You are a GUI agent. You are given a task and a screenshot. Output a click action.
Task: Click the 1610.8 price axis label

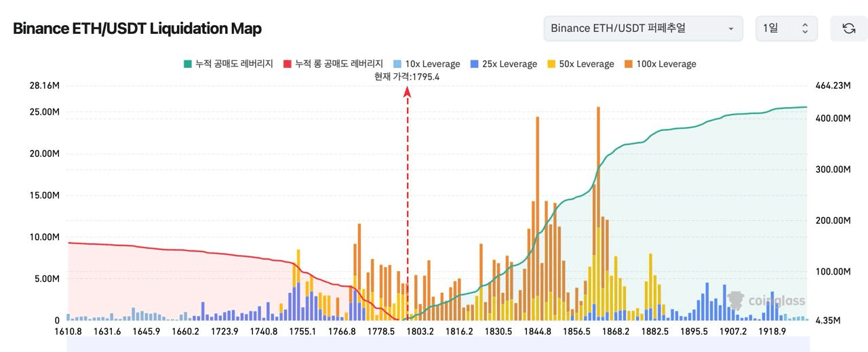(68, 331)
